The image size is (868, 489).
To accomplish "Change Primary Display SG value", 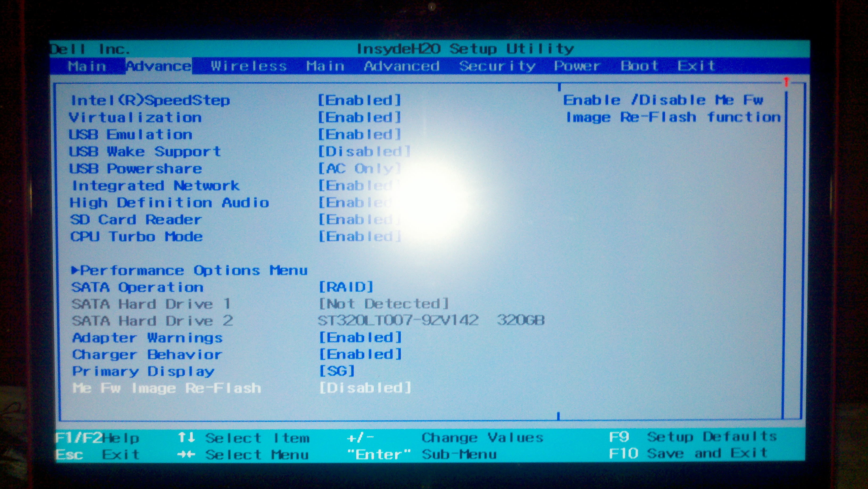I will coord(337,371).
